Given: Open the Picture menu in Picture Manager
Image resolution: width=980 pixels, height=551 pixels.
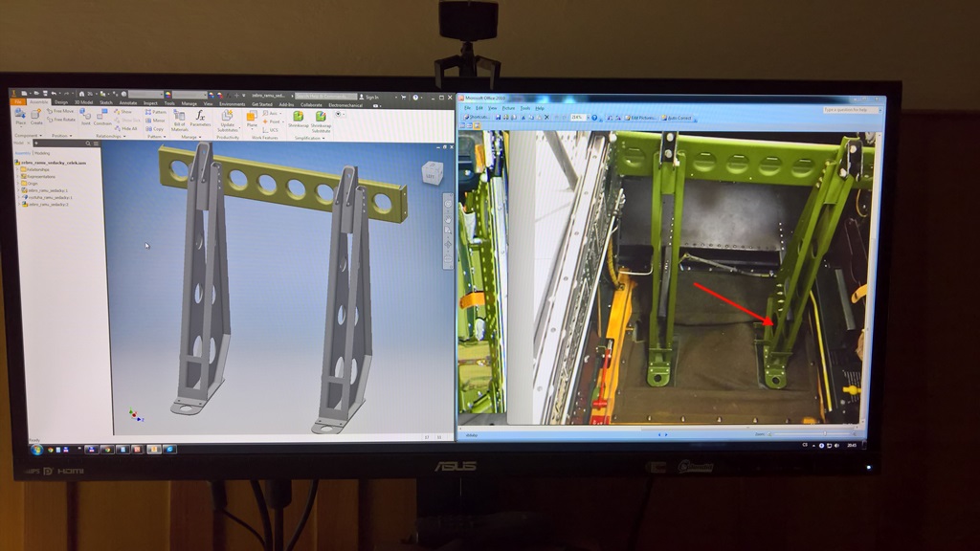Looking at the screenshot, I should click(508, 108).
